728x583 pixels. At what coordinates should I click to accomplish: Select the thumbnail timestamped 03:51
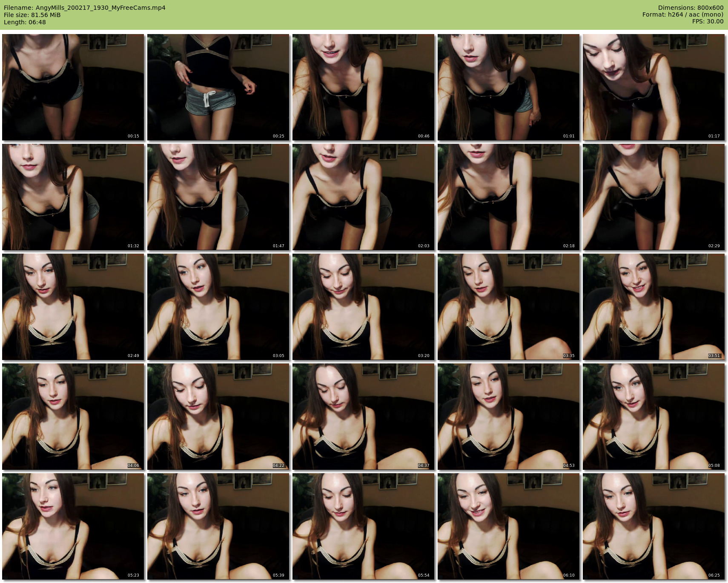coord(653,307)
